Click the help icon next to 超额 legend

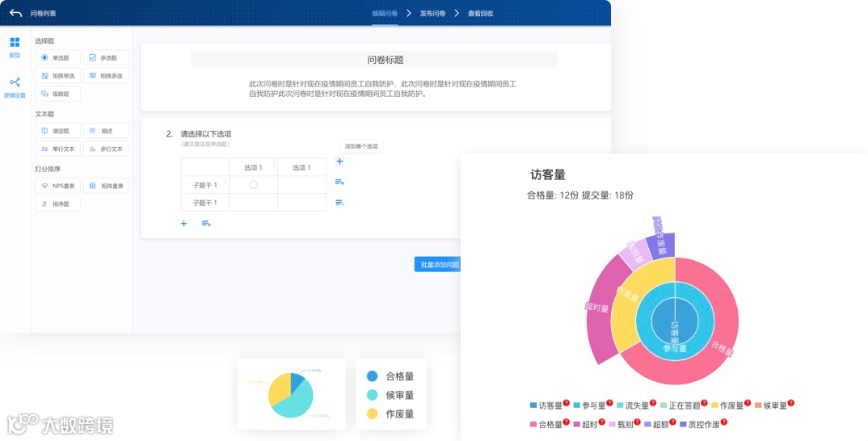(x=672, y=422)
